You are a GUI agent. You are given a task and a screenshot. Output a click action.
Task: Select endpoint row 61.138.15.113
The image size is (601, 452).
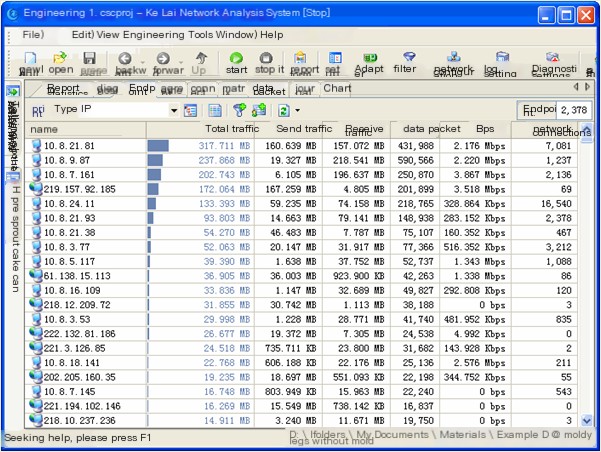[x=302, y=276]
